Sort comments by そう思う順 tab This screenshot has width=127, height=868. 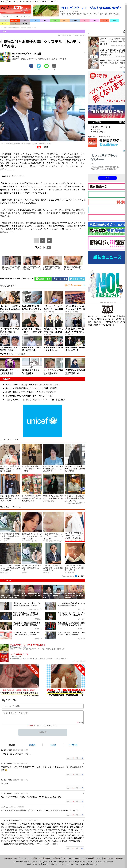73,745
